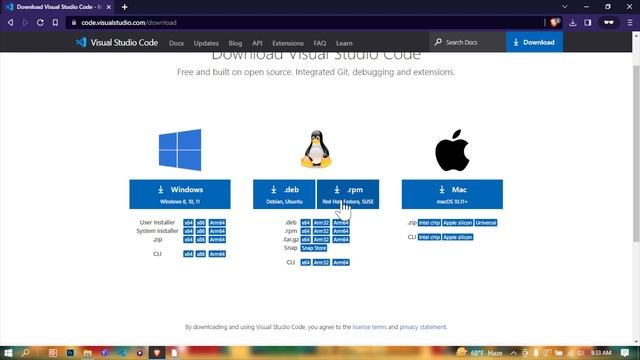Download the .deb Debian, Ubuntu package
640x360 pixels.
(284, 194)
